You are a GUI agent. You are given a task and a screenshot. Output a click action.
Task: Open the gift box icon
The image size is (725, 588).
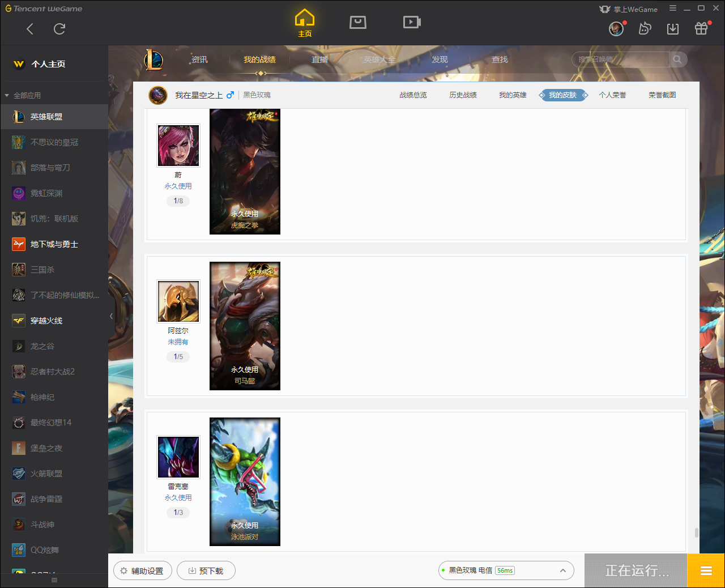tap(701, 29)
